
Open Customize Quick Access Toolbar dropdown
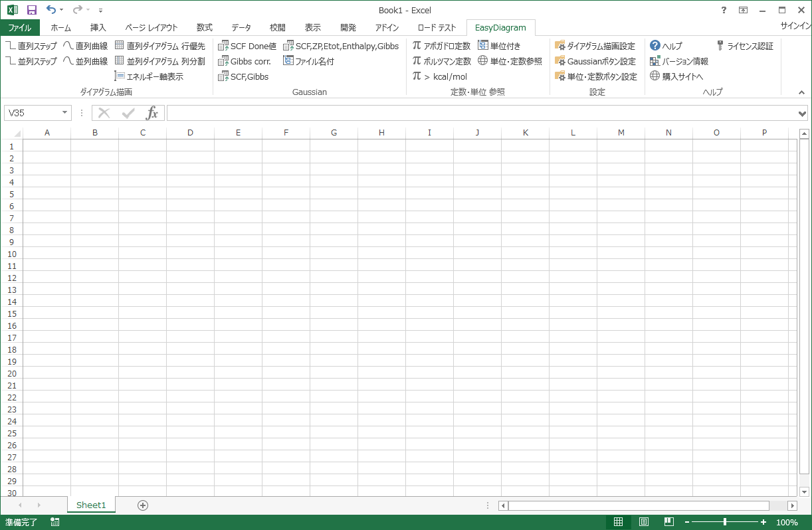(x=100, y=11)
